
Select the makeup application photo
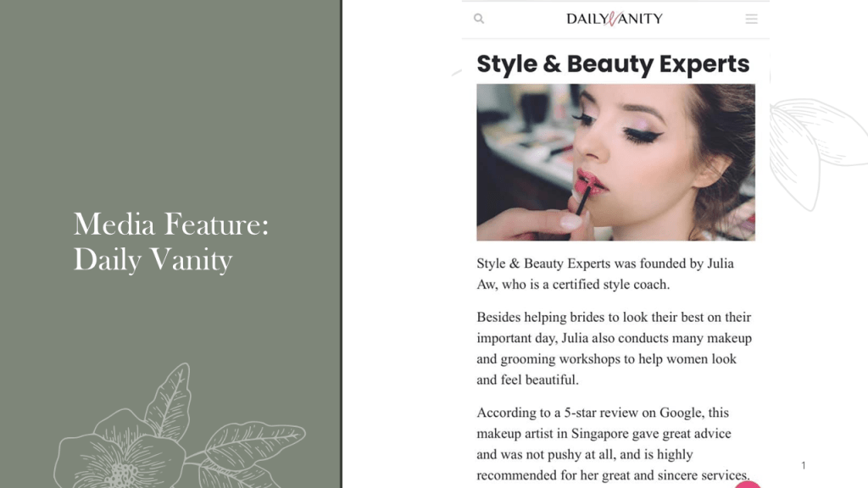coord(615,162)
